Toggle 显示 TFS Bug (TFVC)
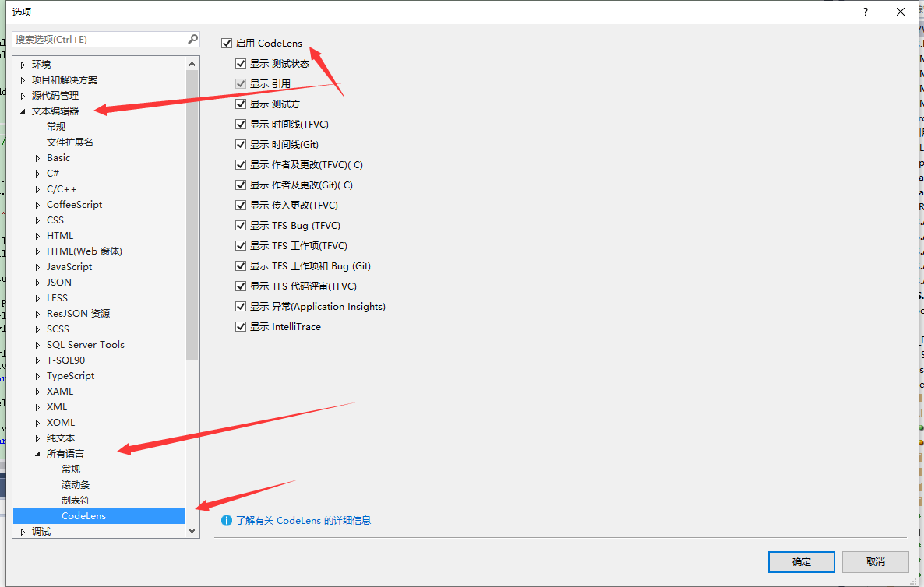 (242, 225)
